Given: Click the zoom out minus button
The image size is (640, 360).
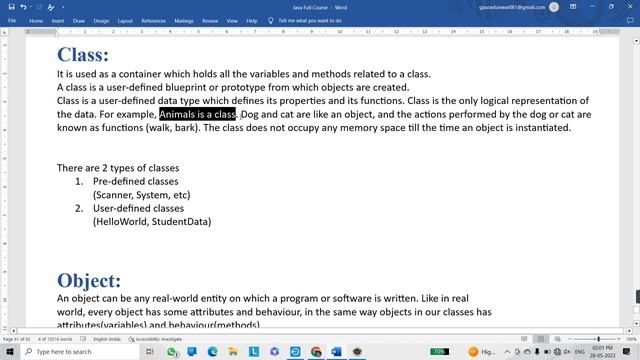Looking at the screenshot, I should tap(570, 339).
